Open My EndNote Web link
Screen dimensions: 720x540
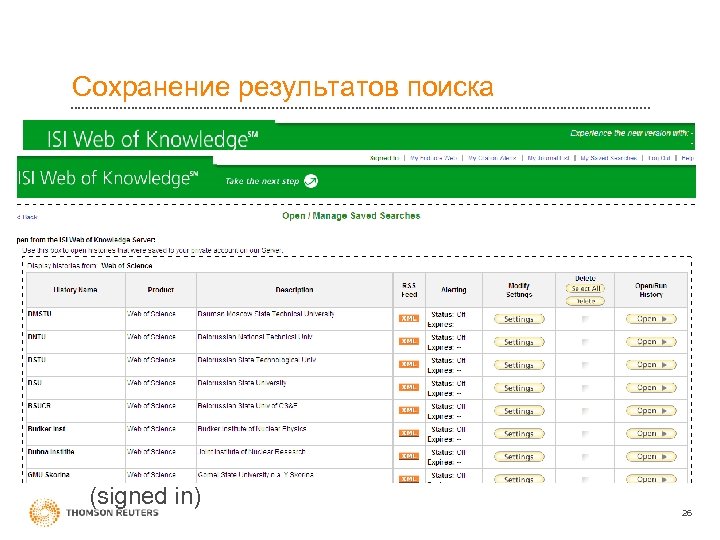[433, 158]
